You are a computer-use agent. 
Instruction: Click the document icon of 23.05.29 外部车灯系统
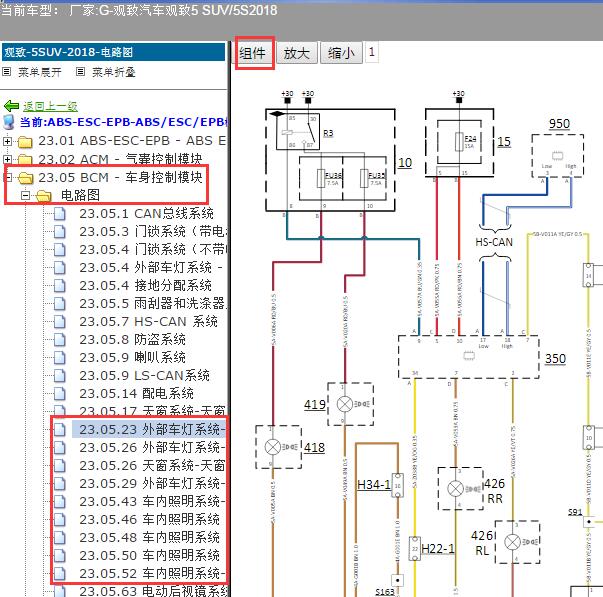pos(60,484)
